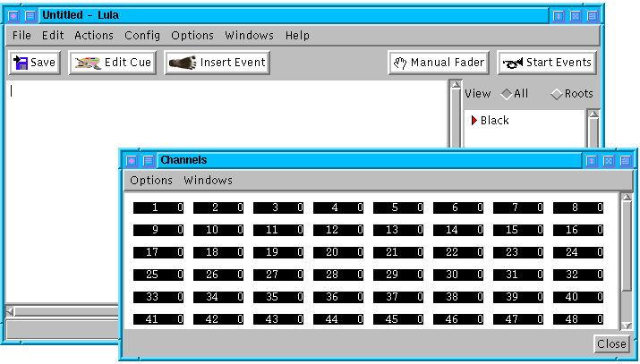
Task: Open the Manual Fader hand button
Action: (x=439, y=63)
